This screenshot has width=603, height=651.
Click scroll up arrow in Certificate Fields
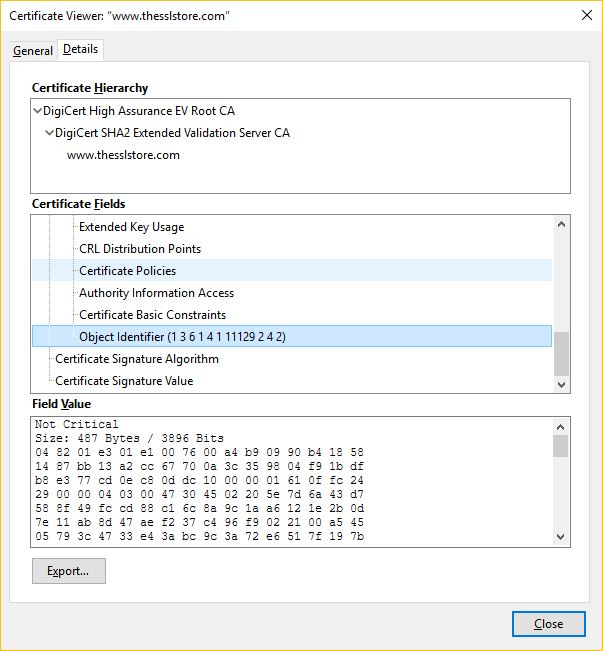(x=561, y=224)
